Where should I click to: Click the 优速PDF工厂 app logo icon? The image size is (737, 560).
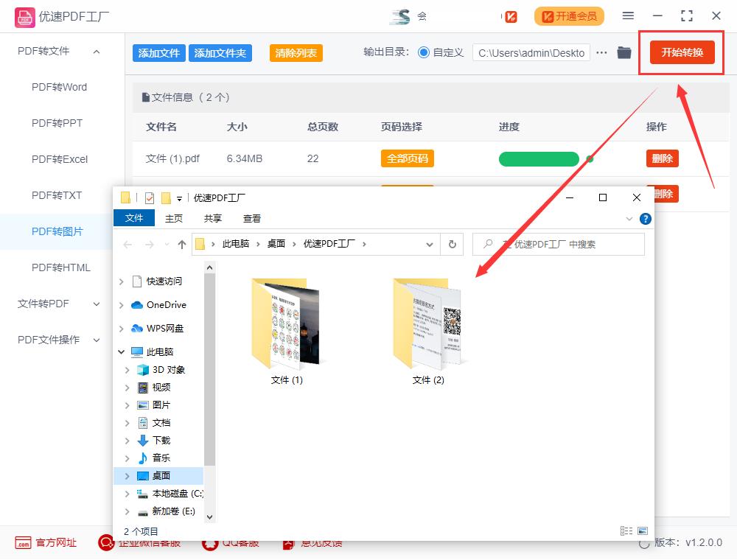[24, 15]
